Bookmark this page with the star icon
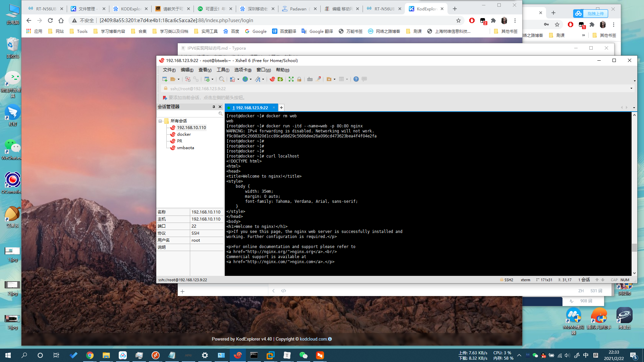 coord(459,20)
